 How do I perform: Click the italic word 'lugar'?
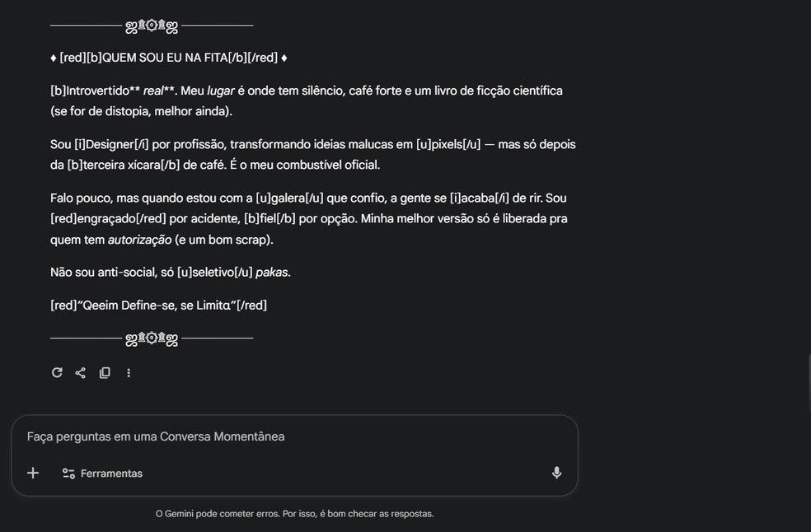[x=220, y=91]
